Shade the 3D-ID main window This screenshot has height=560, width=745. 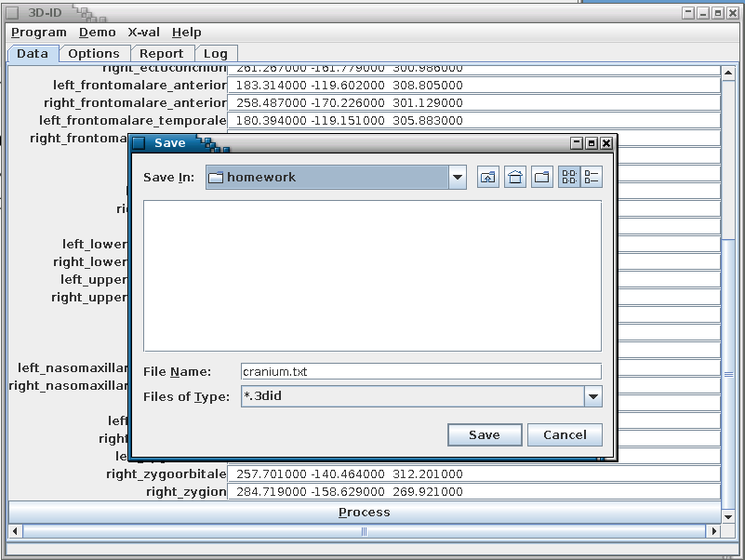[688, 13]
